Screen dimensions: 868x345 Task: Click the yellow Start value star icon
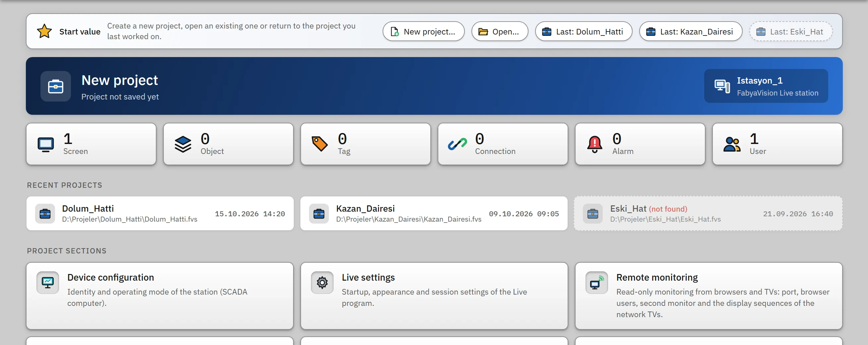click(44, 32)
